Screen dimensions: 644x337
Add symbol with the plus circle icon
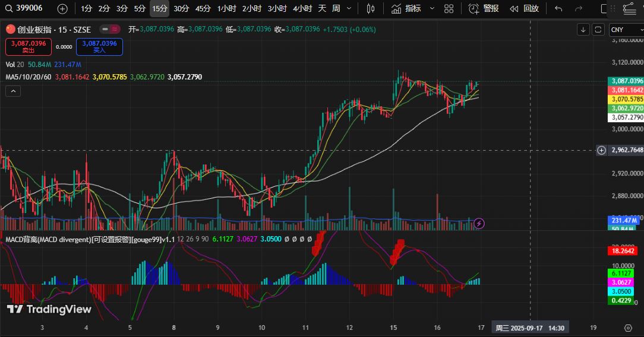click(62, 8)
